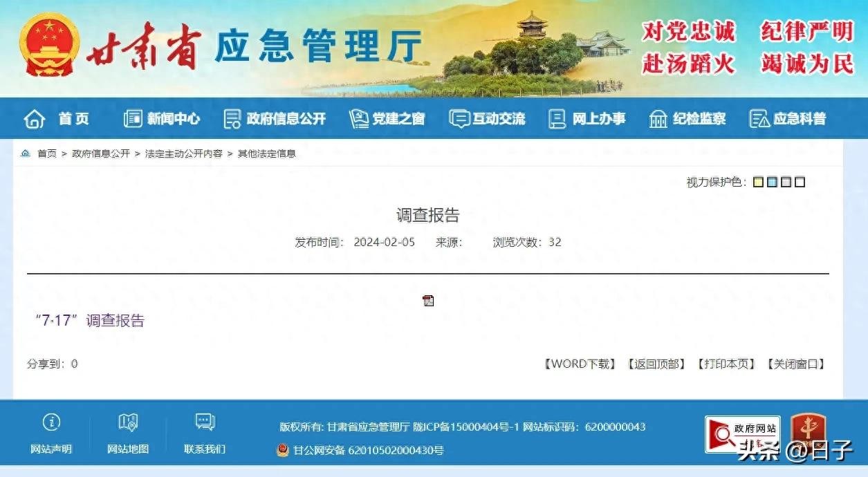Click the 政府网站 error-report badge in the footer
Viewport: 868px width, 477px height.
click(x=743, y=434)
